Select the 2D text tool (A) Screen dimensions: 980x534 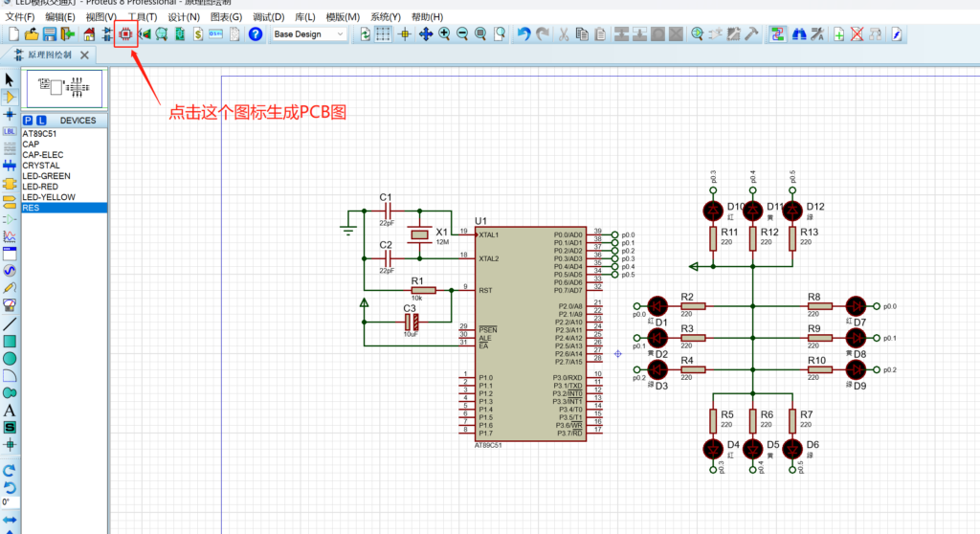(10, 410)
